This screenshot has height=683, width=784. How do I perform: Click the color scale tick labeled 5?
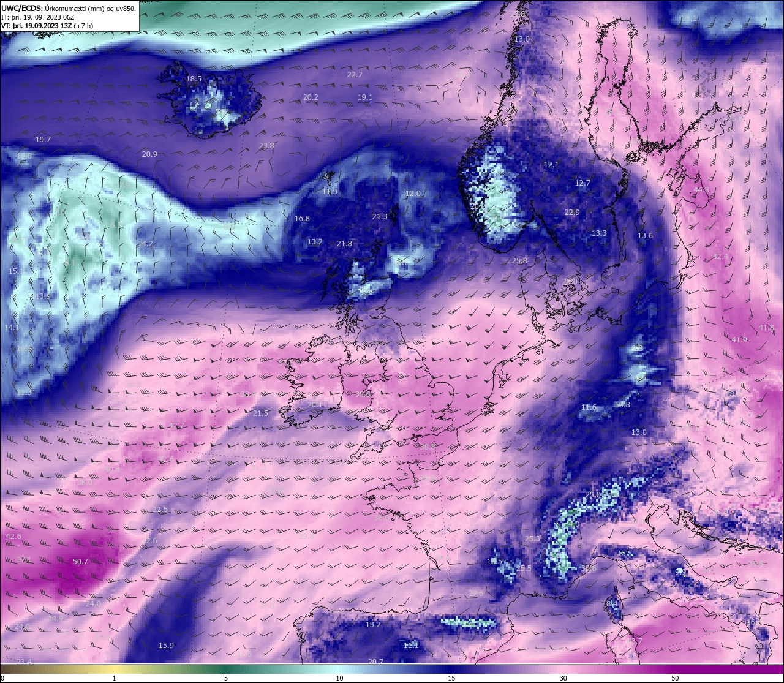click(x=226, y=678)
